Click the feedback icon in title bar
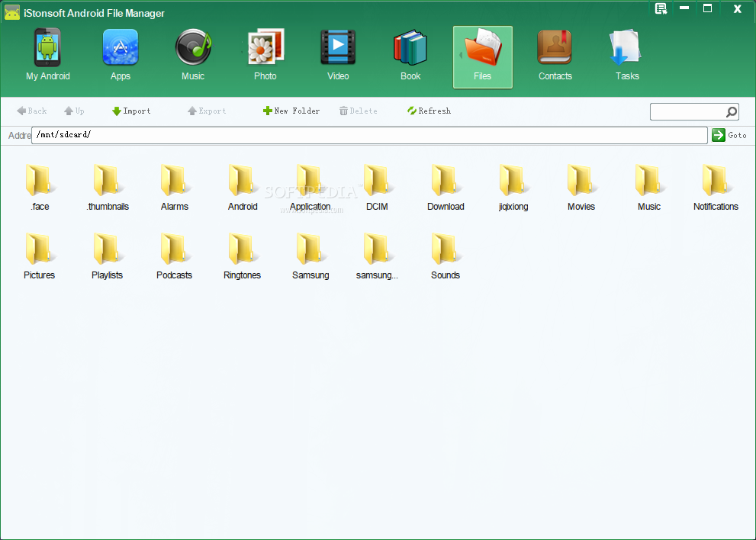 661,8
